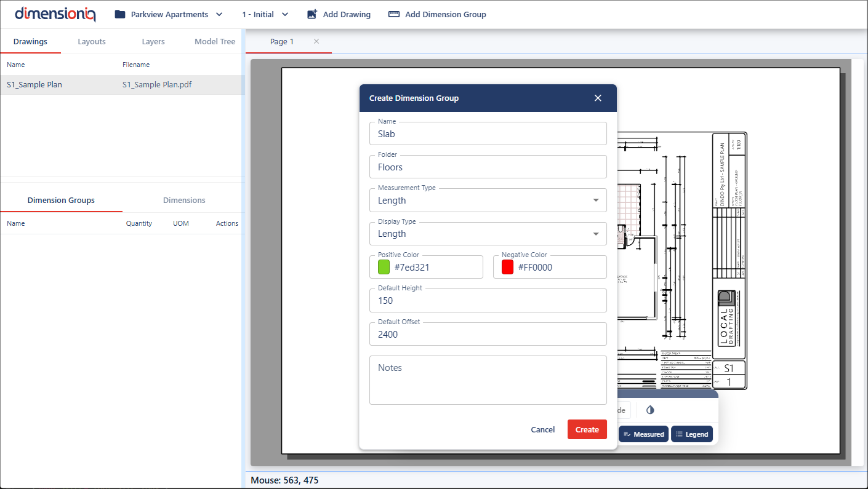Click the Add Dimension Group ruler icon
Viewport: 868px width, 489px height.
click(x=394, y=14)
